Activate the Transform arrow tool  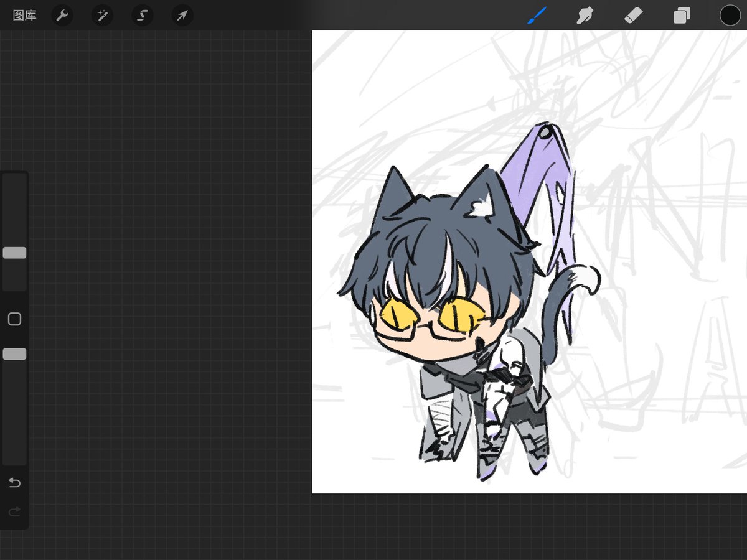point(182,16)
